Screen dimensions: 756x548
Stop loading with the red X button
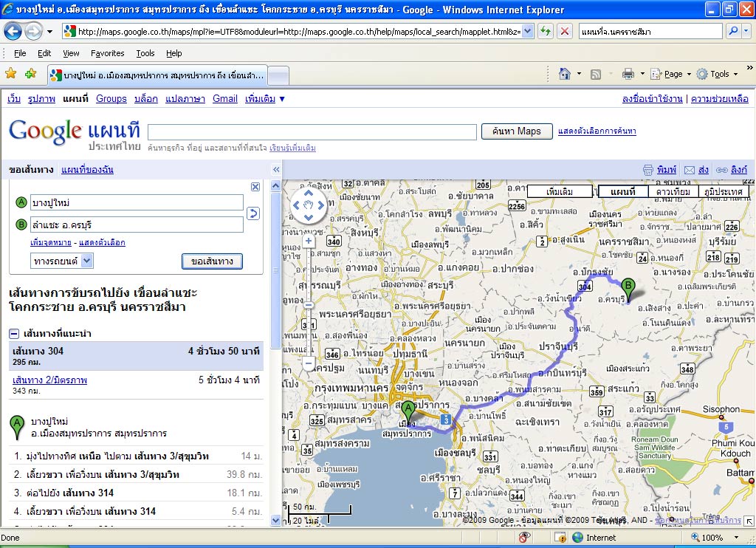point(564,32)
